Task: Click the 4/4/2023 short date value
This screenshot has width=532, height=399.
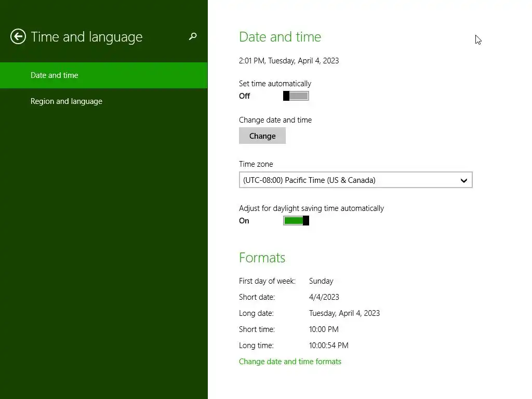Action: 324,297
